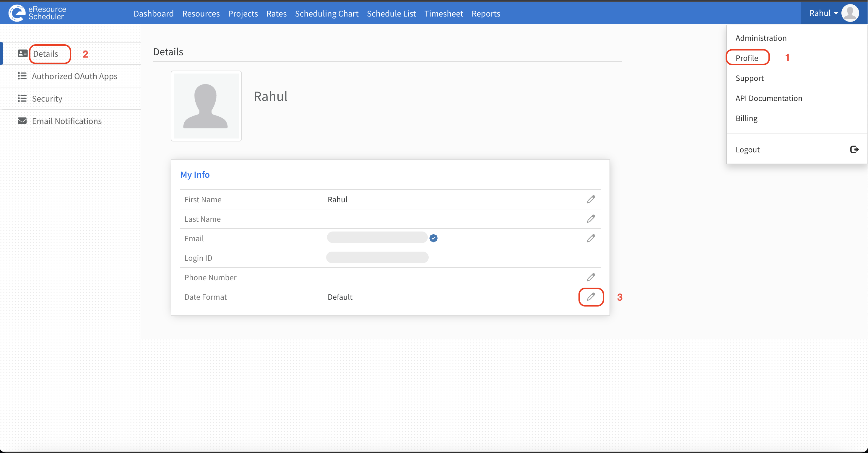The width and height of the screenshot is (868, 453).
Task: Edit the Last Name pencil icon
Action: (591, 219)
